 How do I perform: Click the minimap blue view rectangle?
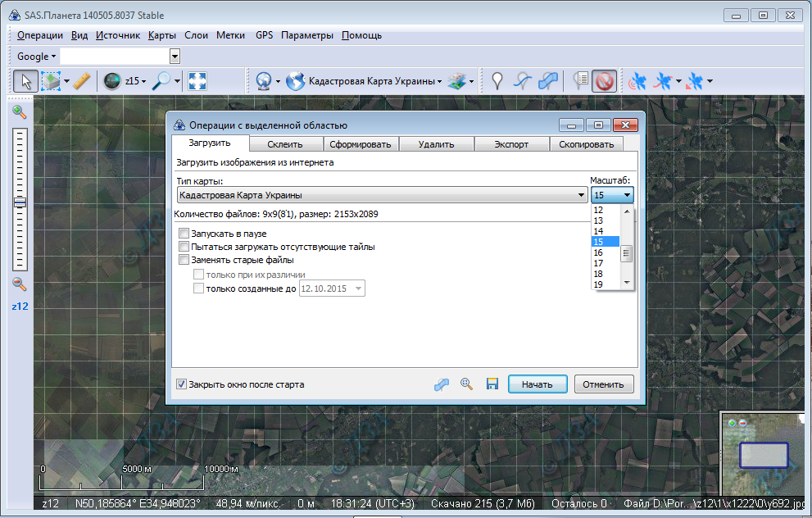coord(764,456)
